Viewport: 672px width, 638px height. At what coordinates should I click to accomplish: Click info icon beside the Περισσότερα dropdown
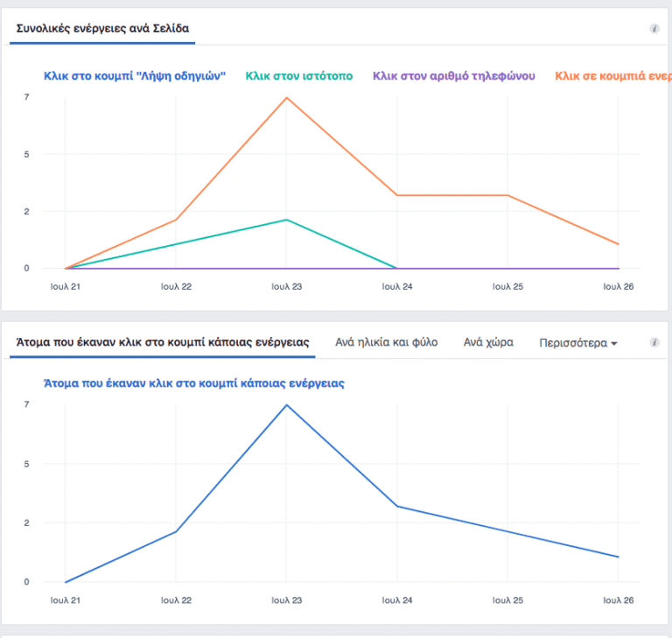tap(654, 343)
